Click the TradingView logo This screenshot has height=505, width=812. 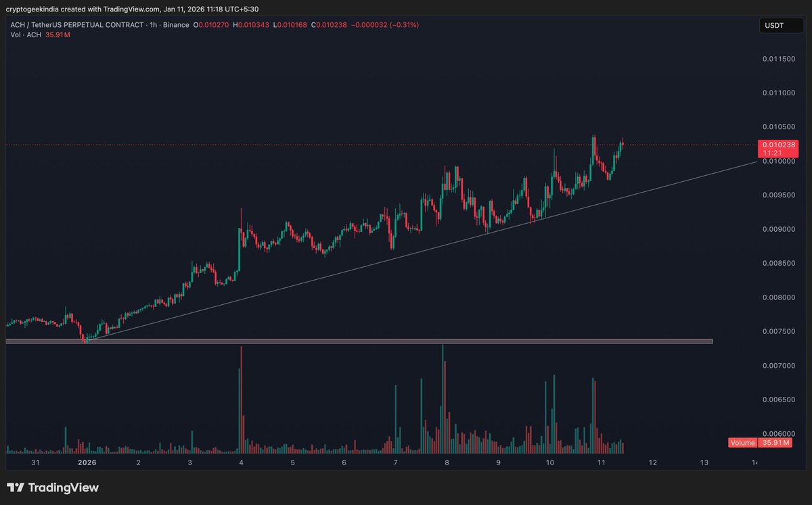53,487
